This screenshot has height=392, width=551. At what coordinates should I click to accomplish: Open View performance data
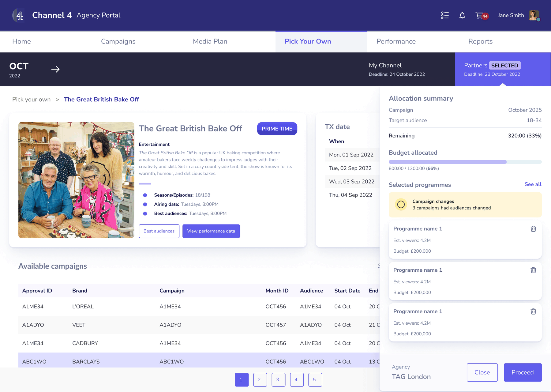(211, 231)
